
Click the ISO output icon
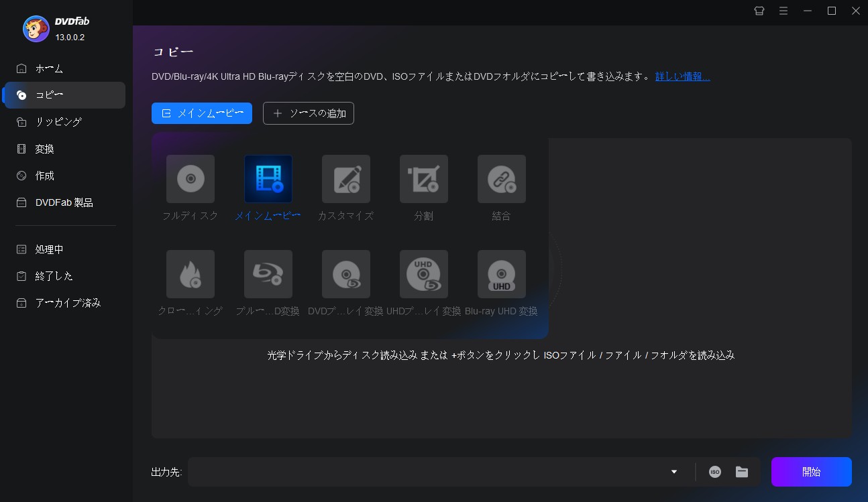pos(715,472)
